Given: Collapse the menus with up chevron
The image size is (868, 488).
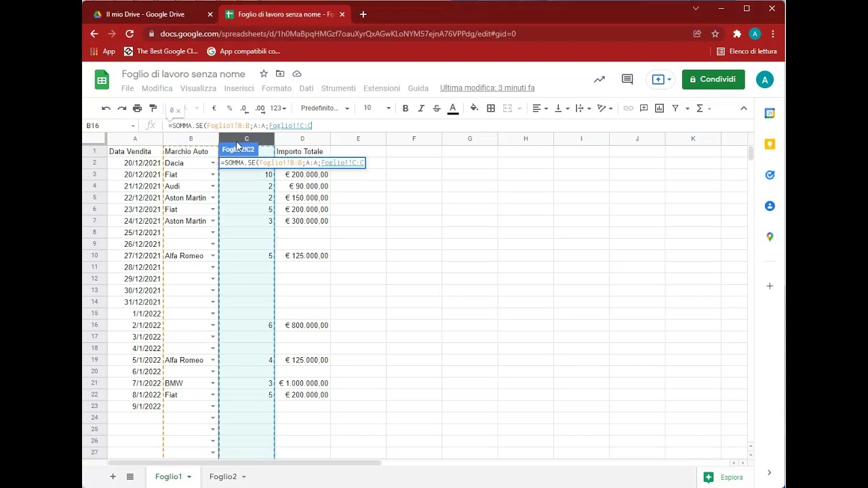Looking at the screenshot, I should point(744,108).
